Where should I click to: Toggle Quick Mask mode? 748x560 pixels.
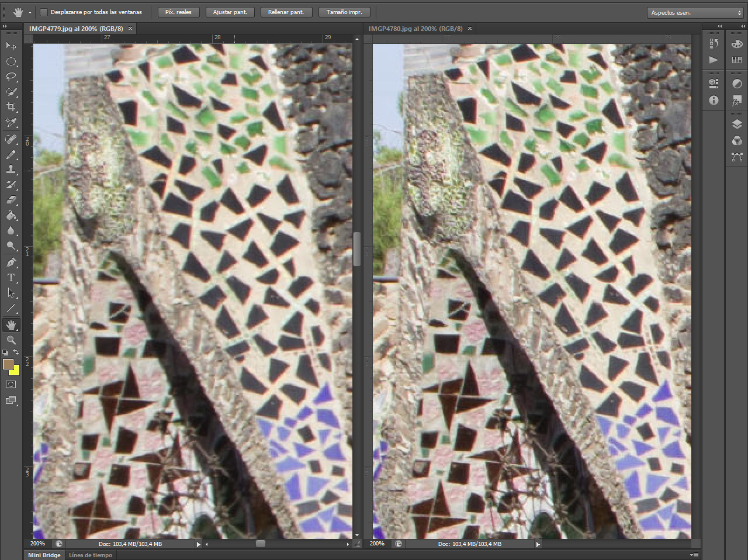(x=11, y=384)
